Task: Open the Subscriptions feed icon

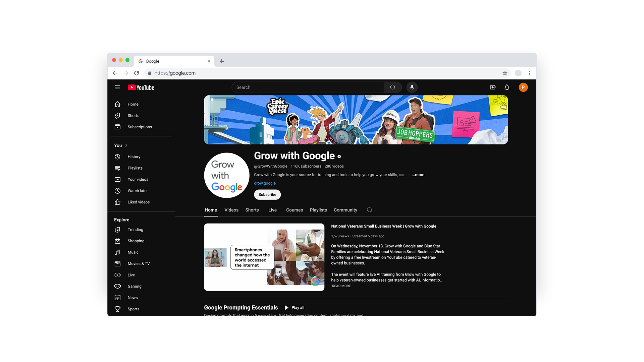Action: pos(117,127)
